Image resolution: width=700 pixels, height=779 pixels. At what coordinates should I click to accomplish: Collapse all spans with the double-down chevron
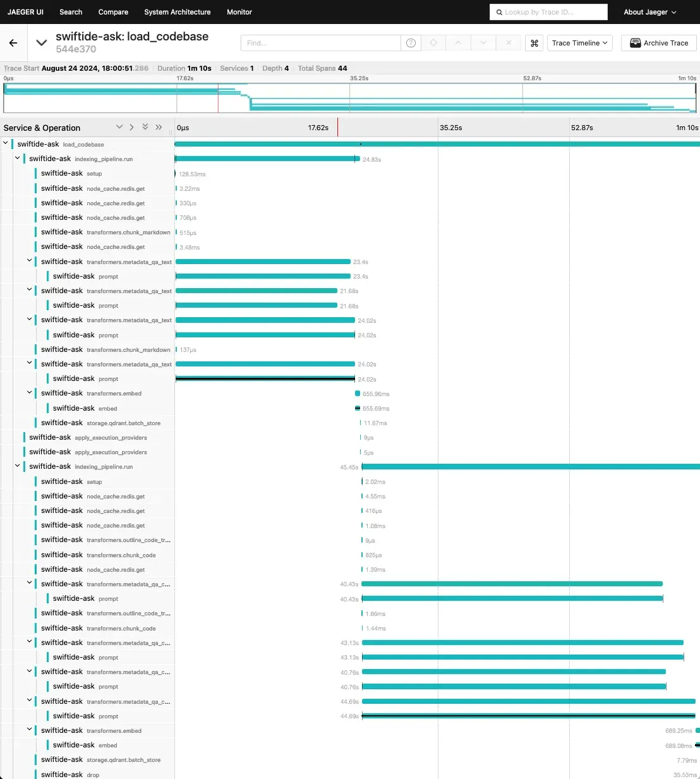(x=145, y=127)
